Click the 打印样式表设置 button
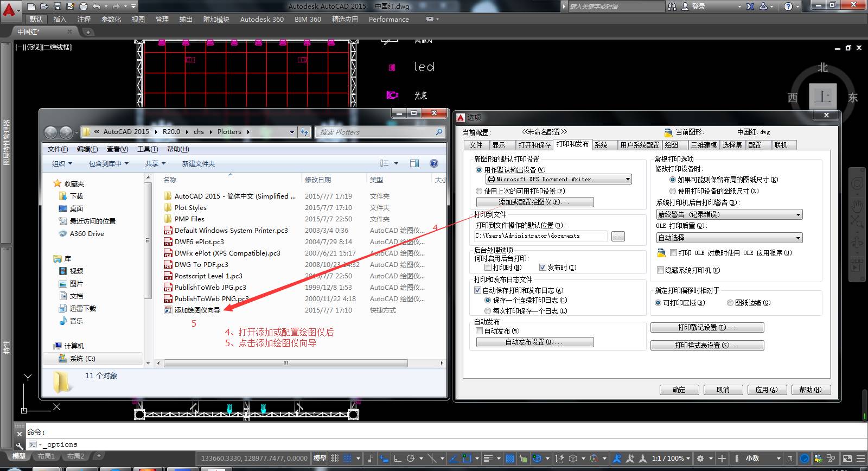The image size is (868, 471). coord(707,345)
